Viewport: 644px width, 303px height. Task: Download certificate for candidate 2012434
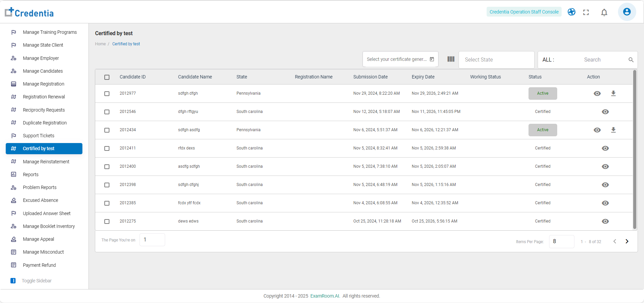613,130
